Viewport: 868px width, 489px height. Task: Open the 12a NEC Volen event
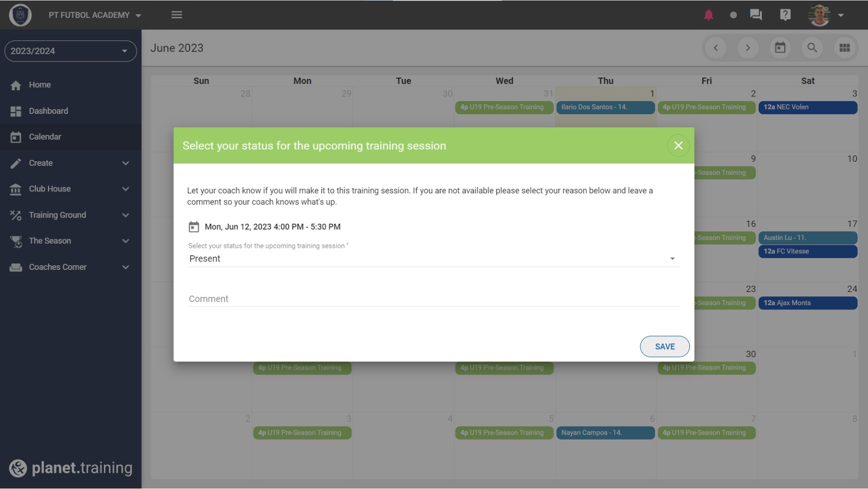pyautogui.click(x=807, y=107)
